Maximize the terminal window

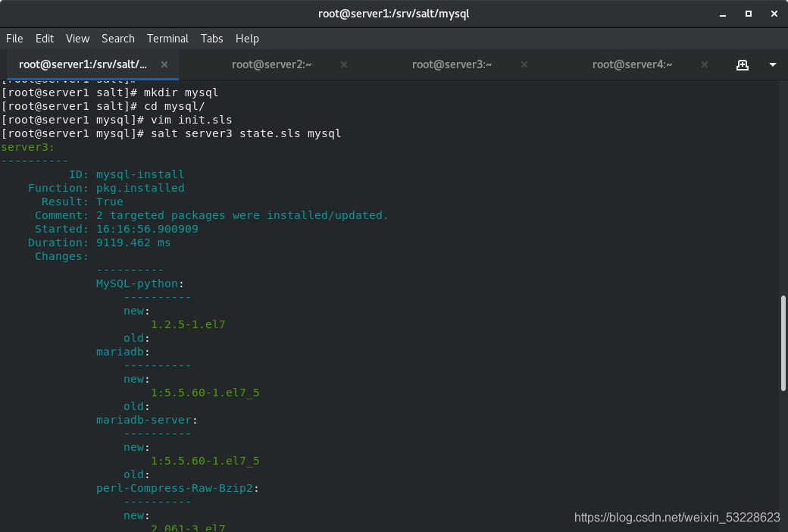coord(749,14)
